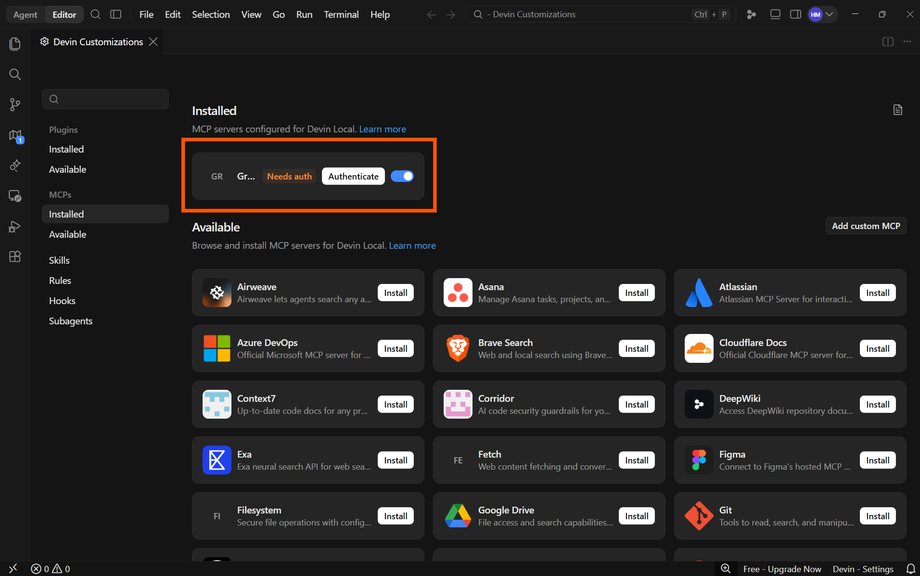Click the Add custom MCP button
Viewport: 920px width, 576px height.
pyautogui.click(x=866, y=226)
